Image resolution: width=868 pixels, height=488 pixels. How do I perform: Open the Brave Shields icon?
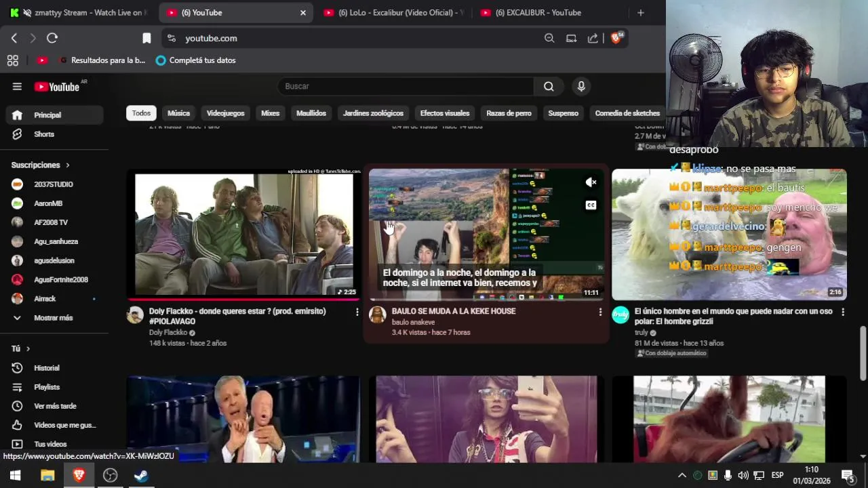click(x=616, y=38)
